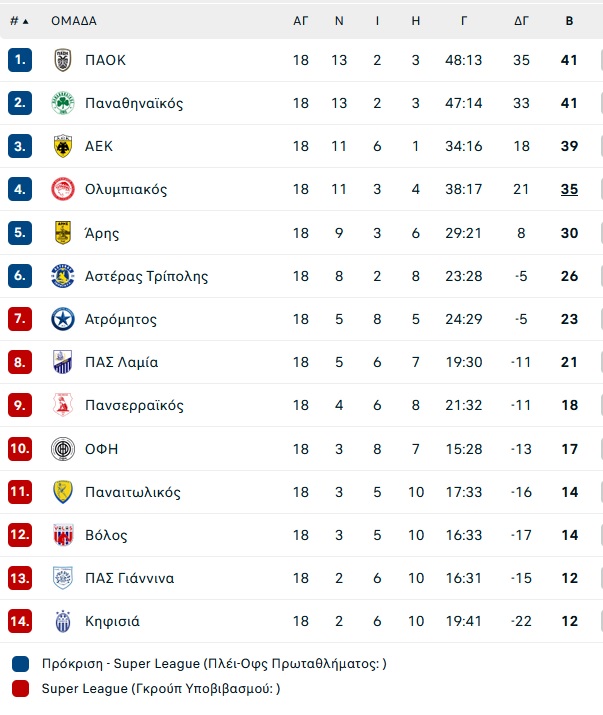Screen dimensions: 603x715
Task: Click the blue Πρόκριση legend color square
Action: [x=21, y=664]
